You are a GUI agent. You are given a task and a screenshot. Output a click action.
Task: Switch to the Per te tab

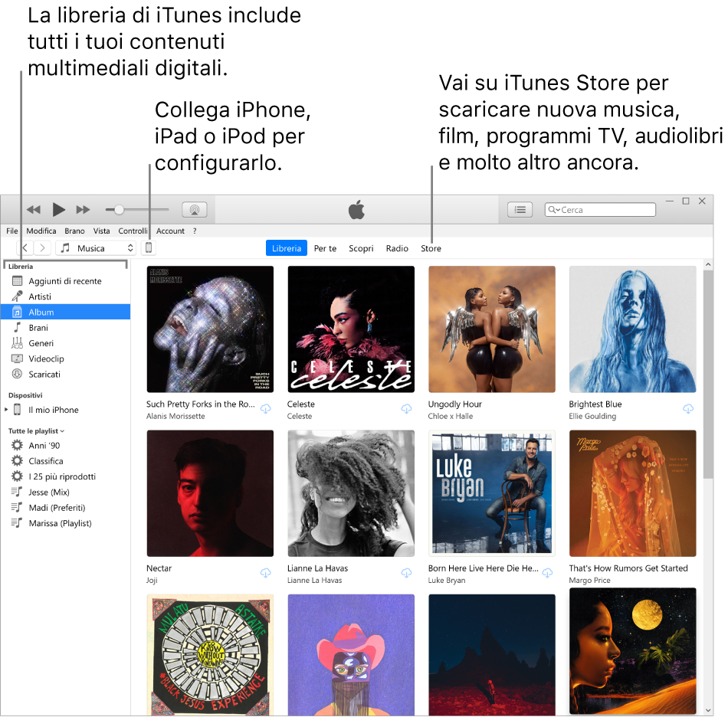tap(325, 248)
